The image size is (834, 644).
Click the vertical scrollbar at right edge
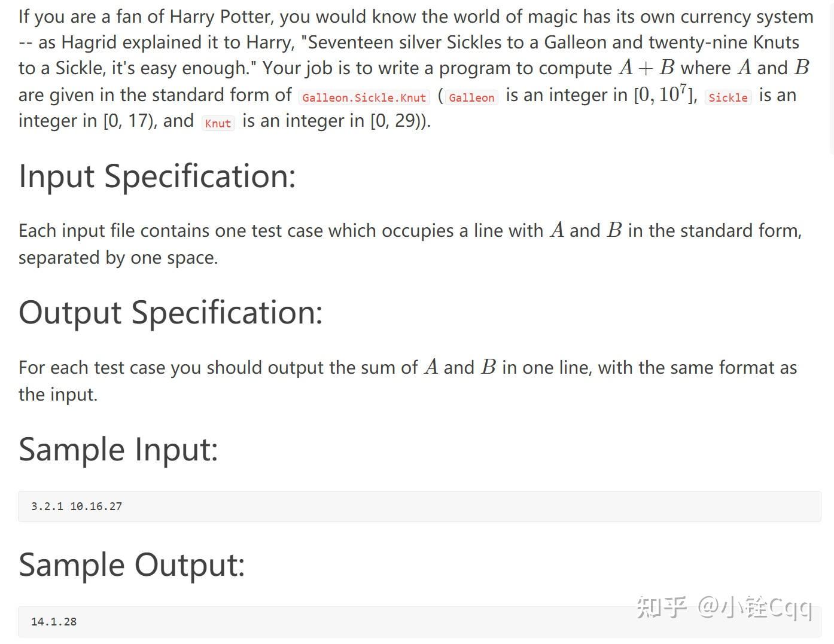831,78
